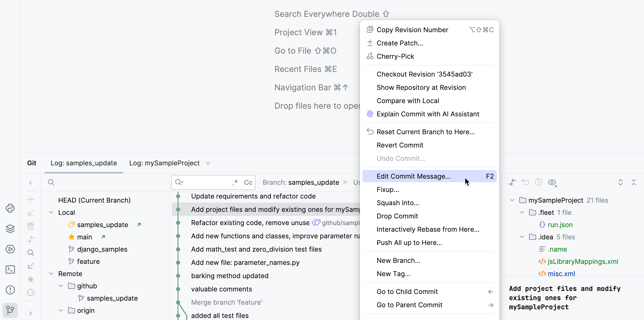Select the Edit Commit Message menu item
The height and width of the screenshot is (320, 644).
pyautogui.click(x=413, y=176)
